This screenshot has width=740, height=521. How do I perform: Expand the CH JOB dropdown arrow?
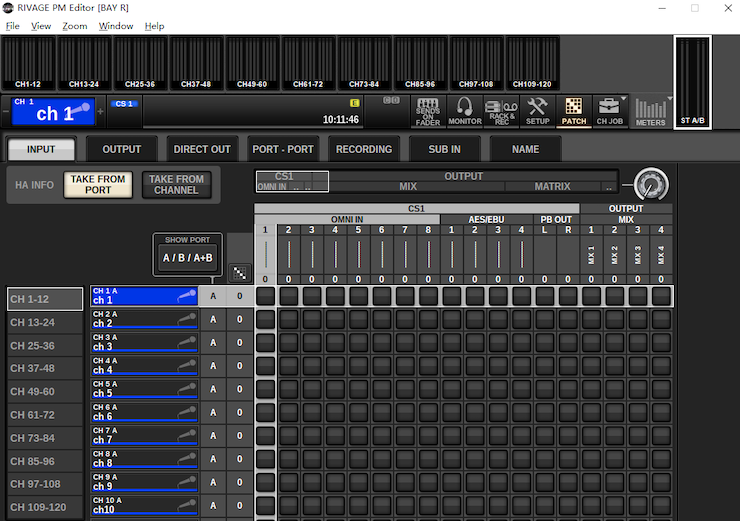[x=624, y=100]
